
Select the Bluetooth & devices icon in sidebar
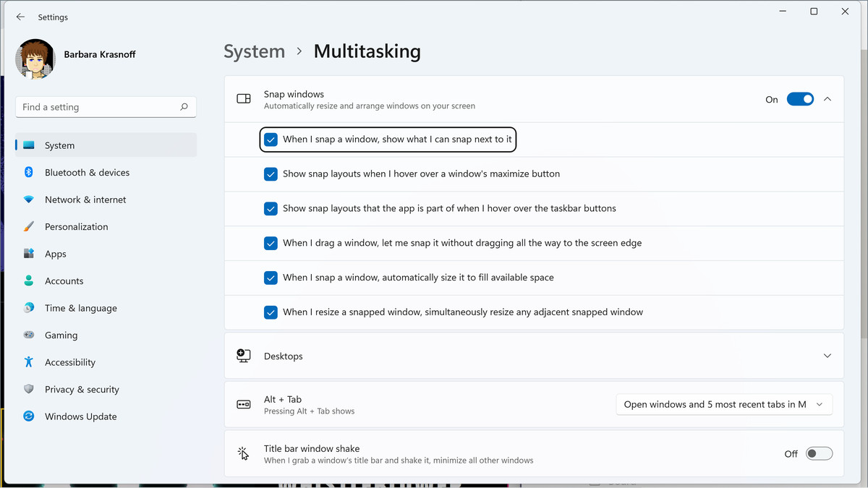pos(27,172)
